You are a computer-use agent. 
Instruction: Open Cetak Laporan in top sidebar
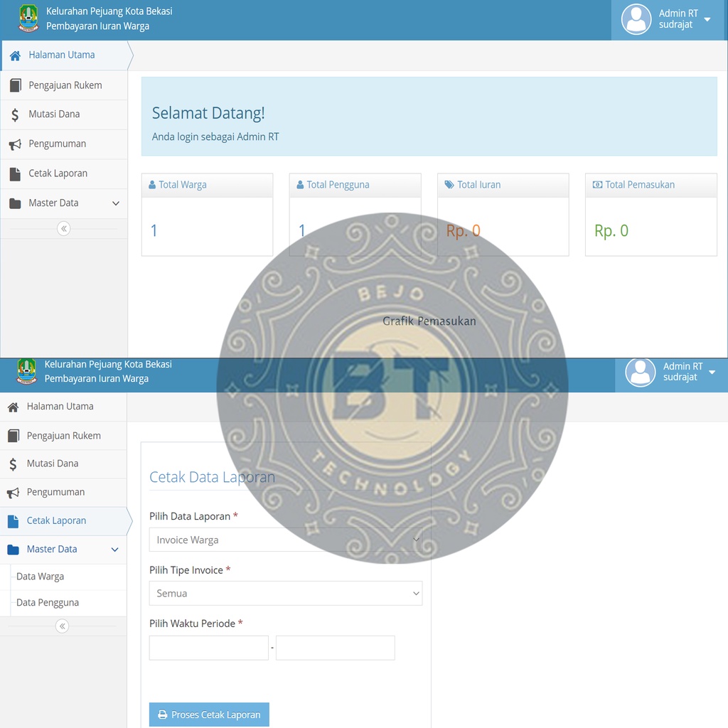pyautogui.click(x=64, y=174)
